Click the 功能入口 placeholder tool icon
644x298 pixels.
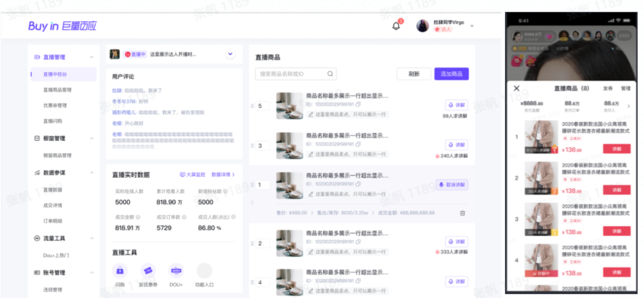(x=204, y=271)
